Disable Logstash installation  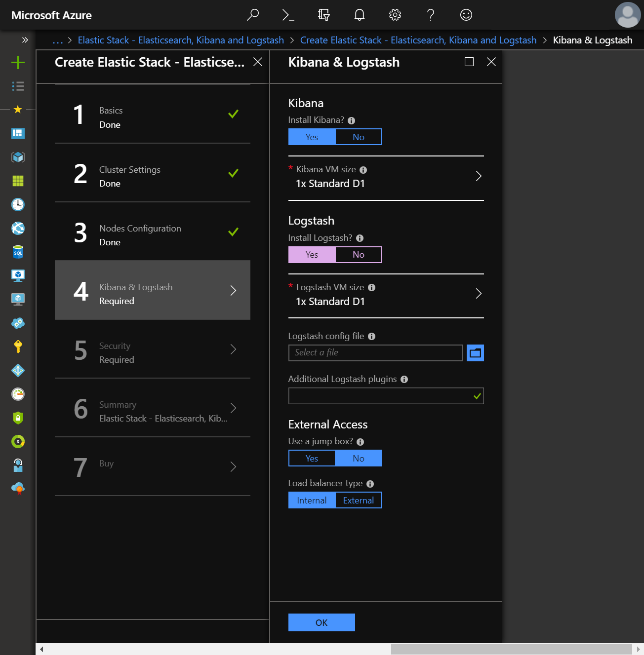(359, 254)
